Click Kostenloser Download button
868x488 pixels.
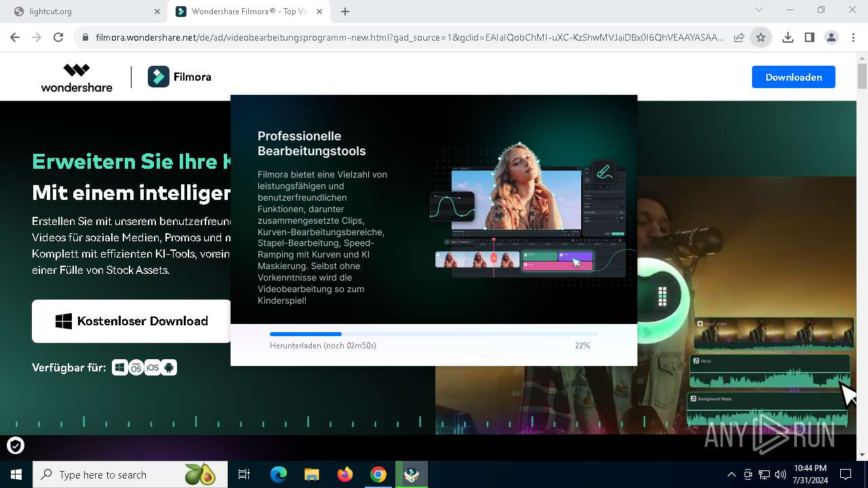tap(132, 321)
